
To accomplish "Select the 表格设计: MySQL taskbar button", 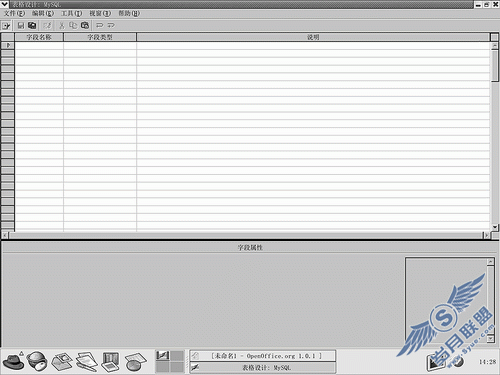I will coord(263,368).
